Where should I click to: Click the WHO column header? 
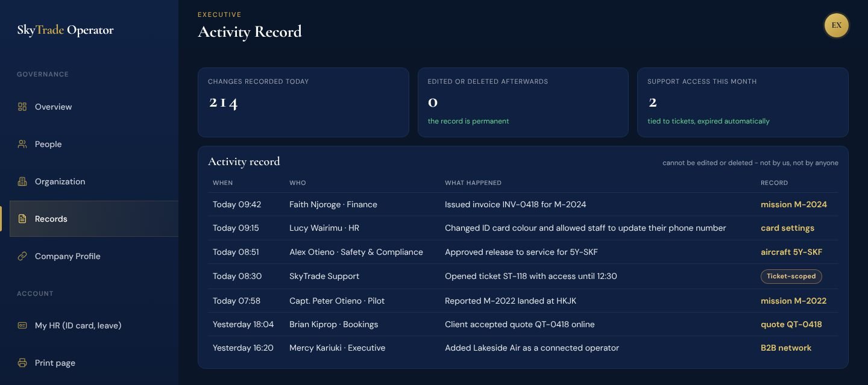click(298, 183)
